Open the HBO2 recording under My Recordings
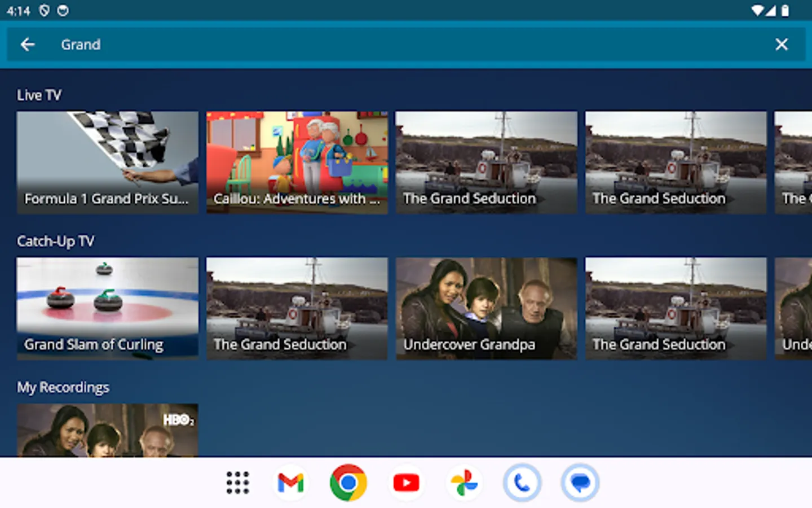Screen dimensions: 812x508 click(108, 430)
